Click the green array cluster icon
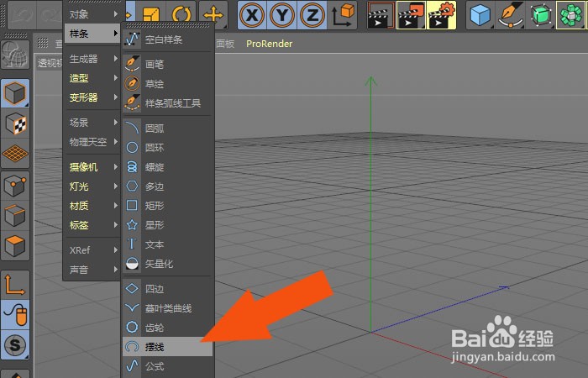The width and height of the screenshot is (588, 378). coord(570,15)
